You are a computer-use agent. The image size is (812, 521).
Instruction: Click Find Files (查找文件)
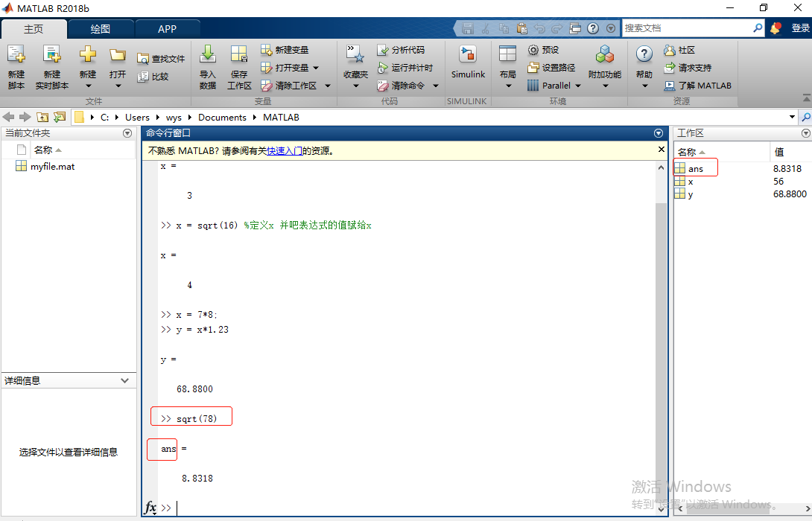pyautogui.click(x=161, y=59)
